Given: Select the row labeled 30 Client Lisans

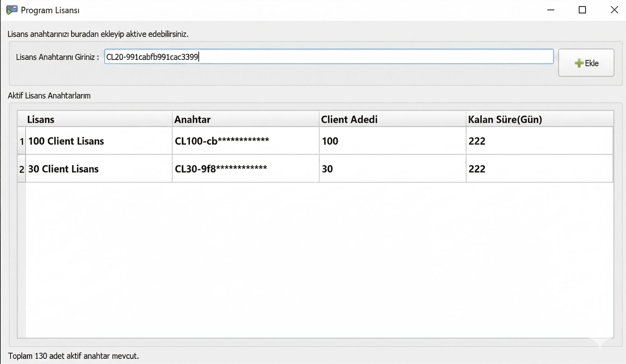Looking at the screenshot, I should point(63,169).
